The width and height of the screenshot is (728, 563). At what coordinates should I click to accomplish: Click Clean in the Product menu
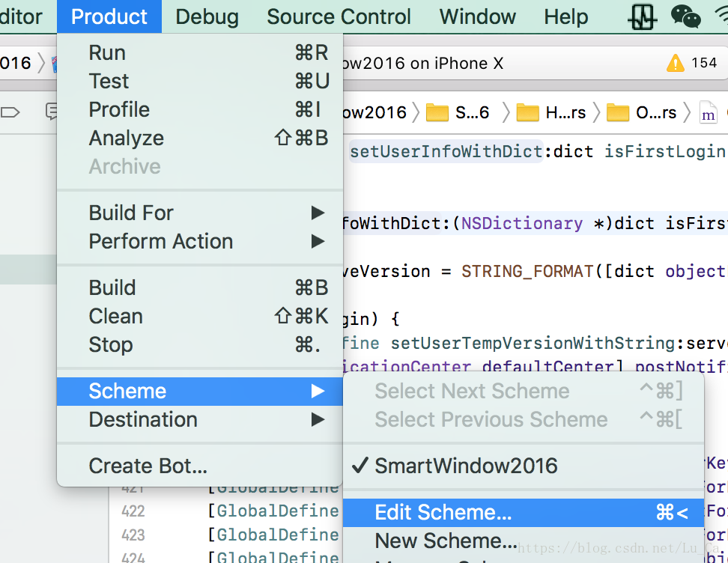point(116,316)
